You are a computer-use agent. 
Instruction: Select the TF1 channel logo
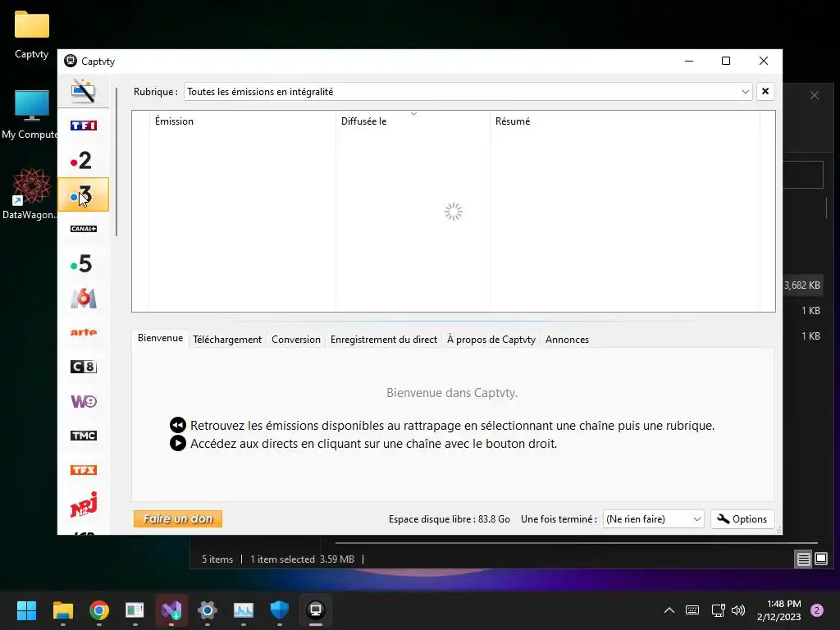83,126
